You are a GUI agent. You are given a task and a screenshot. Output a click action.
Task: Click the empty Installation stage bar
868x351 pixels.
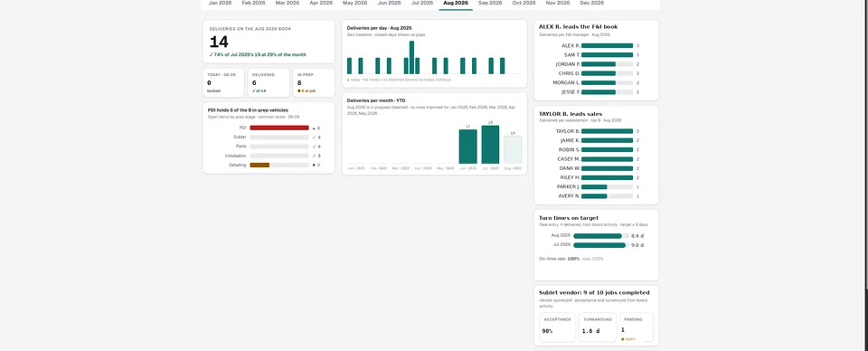tap(279, 156)
